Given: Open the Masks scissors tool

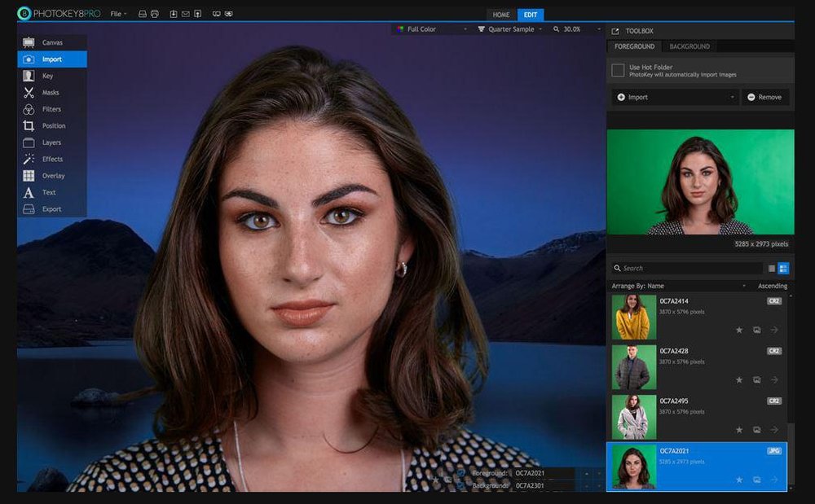Looking at the screenshot, I should (x=52, y=92).
